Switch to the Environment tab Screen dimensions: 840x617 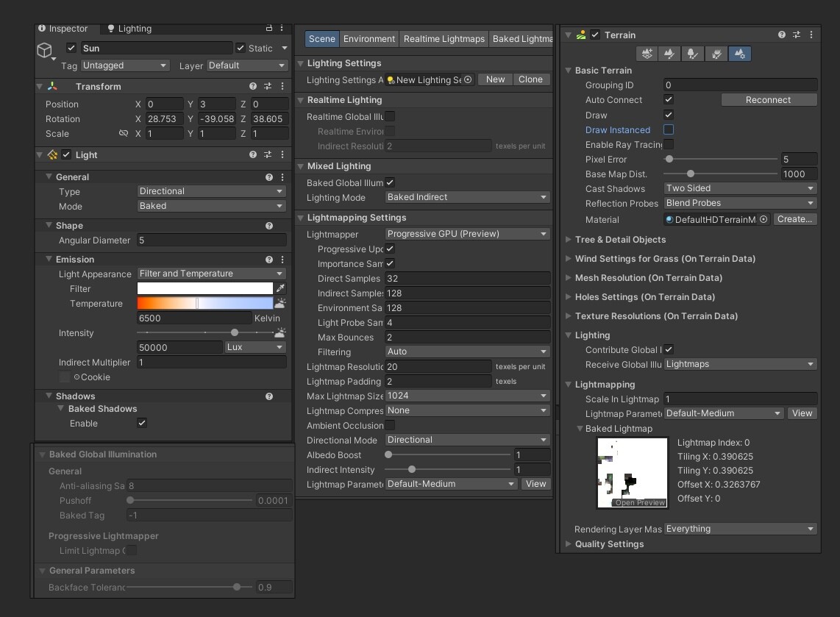(369, 39)
